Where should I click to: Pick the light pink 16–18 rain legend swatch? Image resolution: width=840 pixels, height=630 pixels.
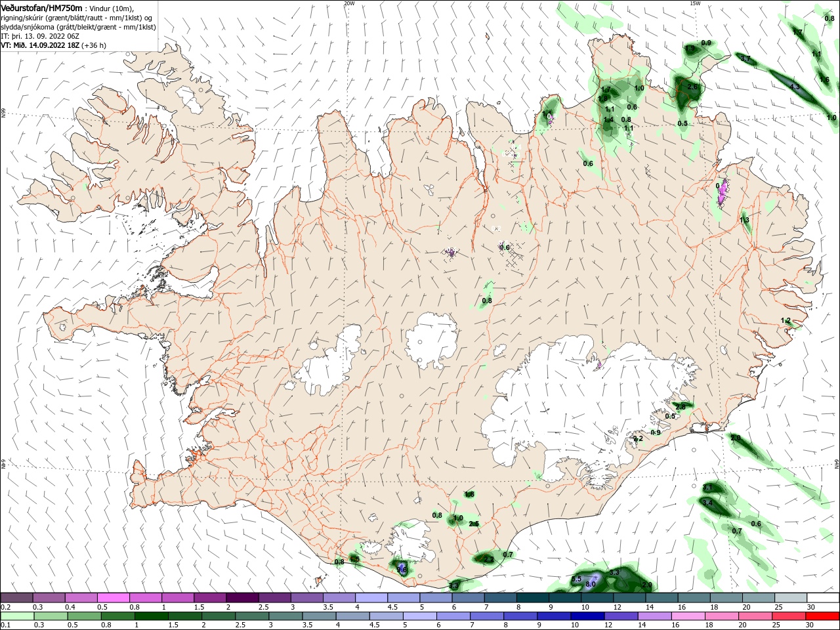coord(687,616)
